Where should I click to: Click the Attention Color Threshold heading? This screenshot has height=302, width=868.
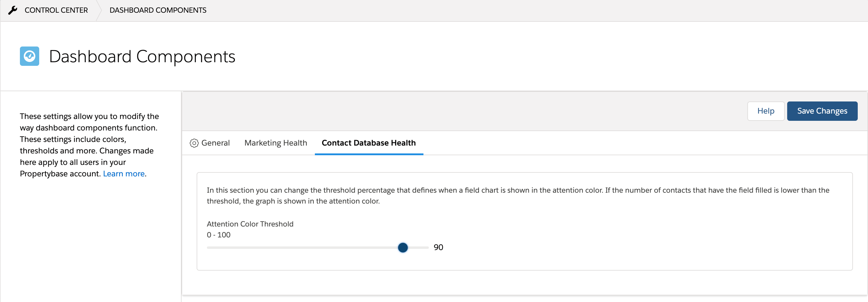[x=250, y=224]
